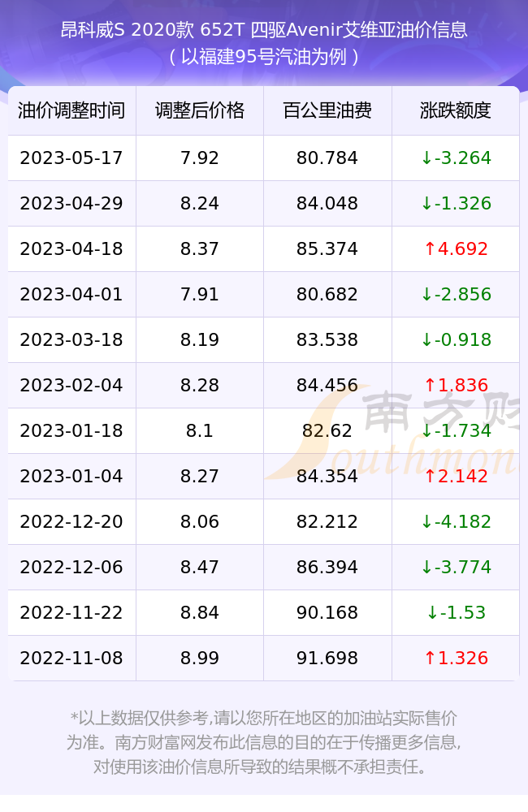Click the 2022-11-08 increase value 1.326
Viewport: 528px width, 812px height.
tap(456, 659)
